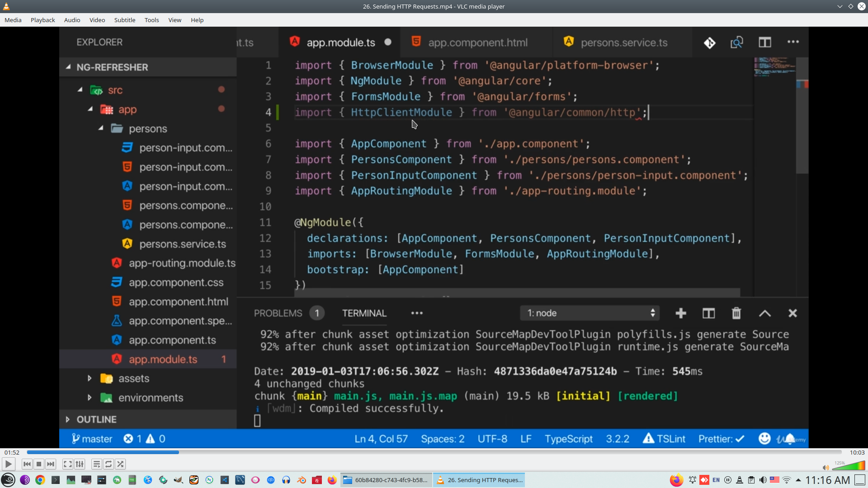This screenshot has width=868, height=488.
Task: Toggle loop repeat mode
Action: (x=108, y=464)
